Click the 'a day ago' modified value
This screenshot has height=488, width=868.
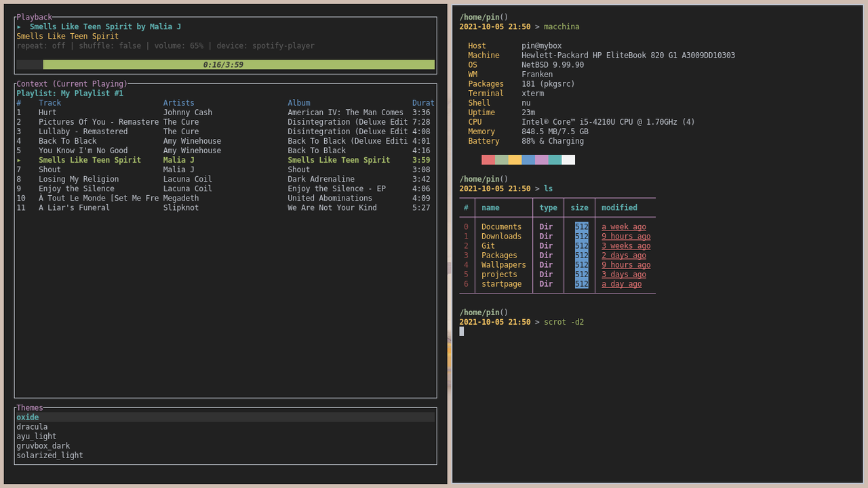(622, 284)
